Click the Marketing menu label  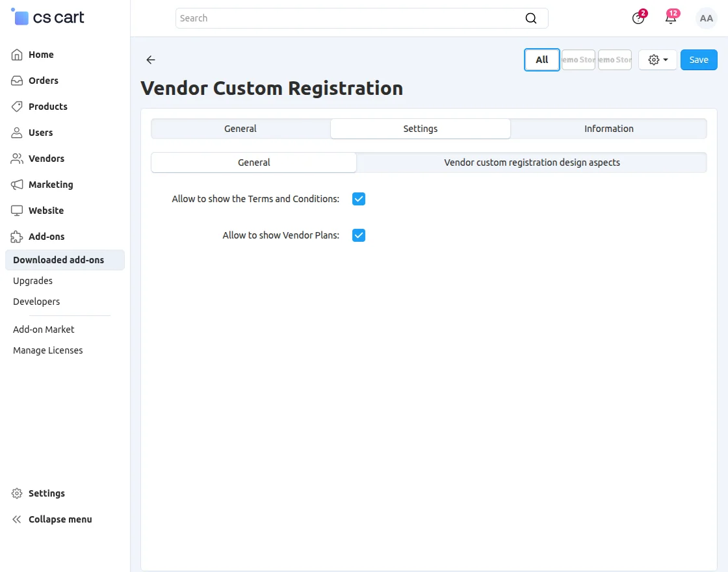pos(51,185)
